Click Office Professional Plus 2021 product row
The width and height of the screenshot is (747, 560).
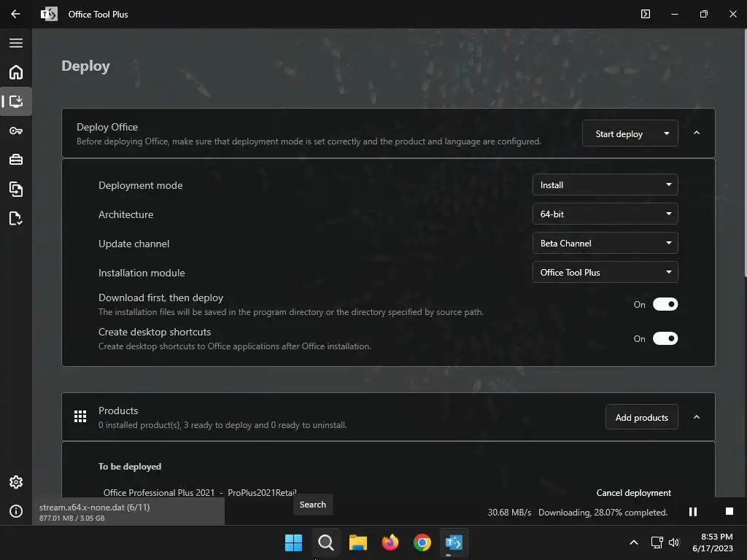[200, 492]
